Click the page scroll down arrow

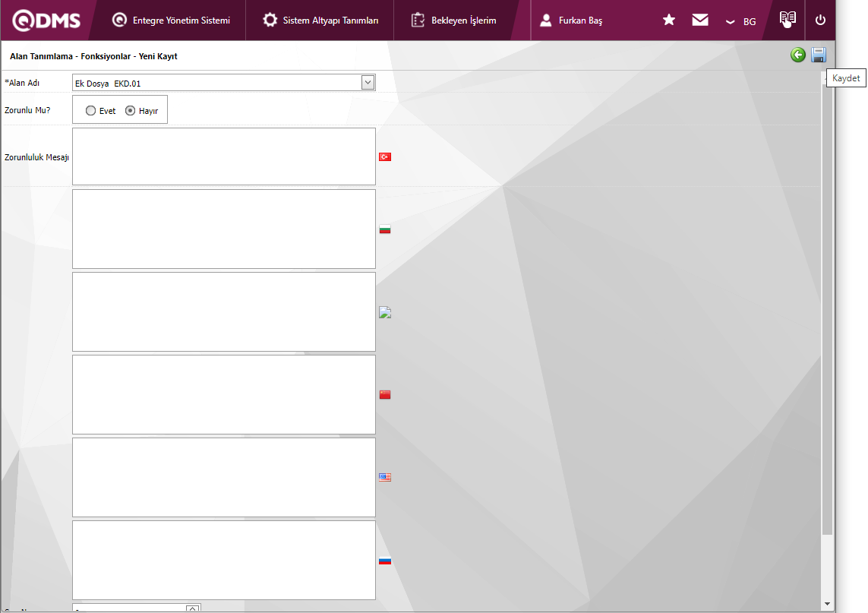click(x=827, y=604)
